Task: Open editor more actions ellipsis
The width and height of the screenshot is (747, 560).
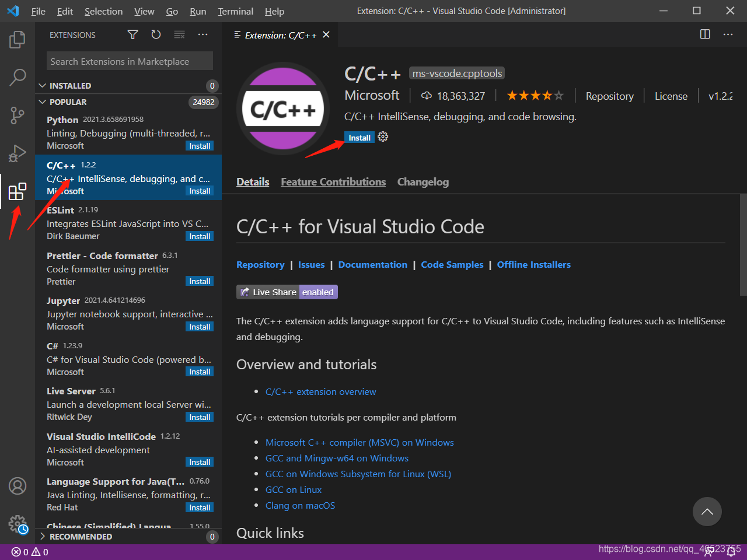Action: 728,34
